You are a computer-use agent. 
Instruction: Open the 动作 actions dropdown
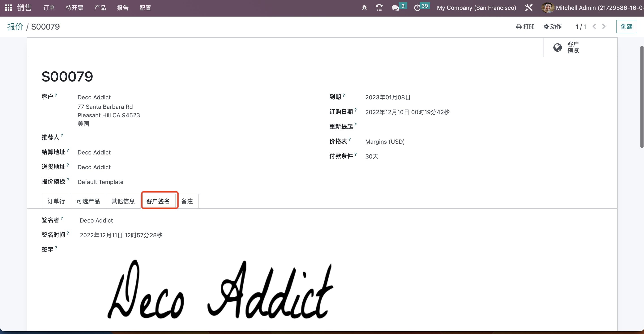click(x=553, y=26)
